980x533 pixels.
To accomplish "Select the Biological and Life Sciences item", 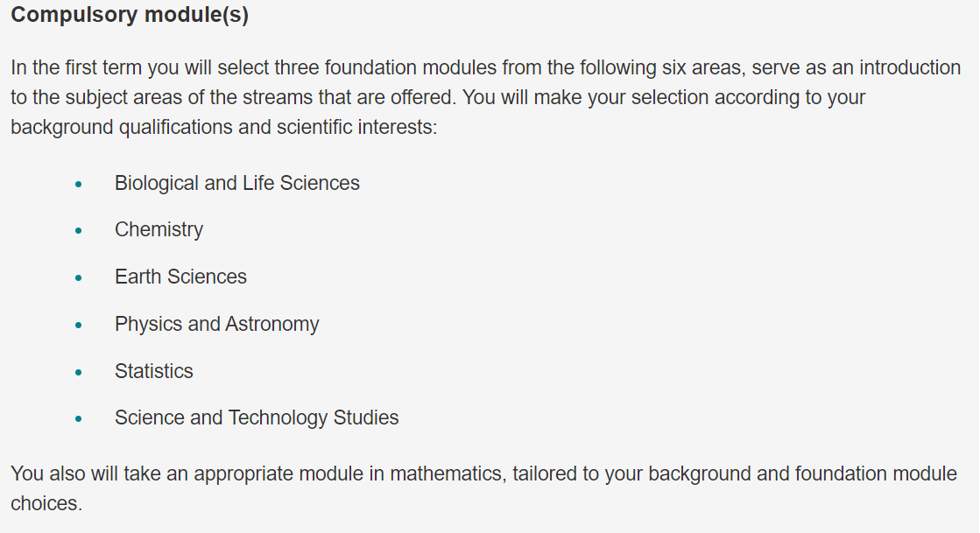I will [236, 183].
